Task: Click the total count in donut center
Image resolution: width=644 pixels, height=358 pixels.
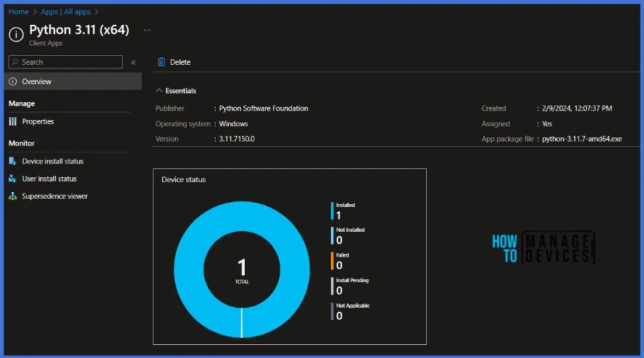Action: [242, 268]
